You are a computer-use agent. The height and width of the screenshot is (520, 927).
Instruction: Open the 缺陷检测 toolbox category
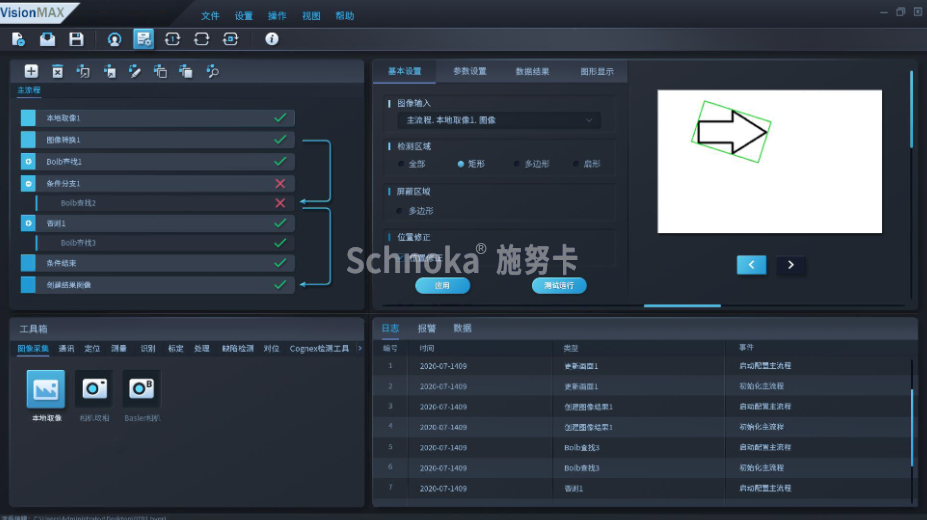pyautogui.click(x=238, y=349)
